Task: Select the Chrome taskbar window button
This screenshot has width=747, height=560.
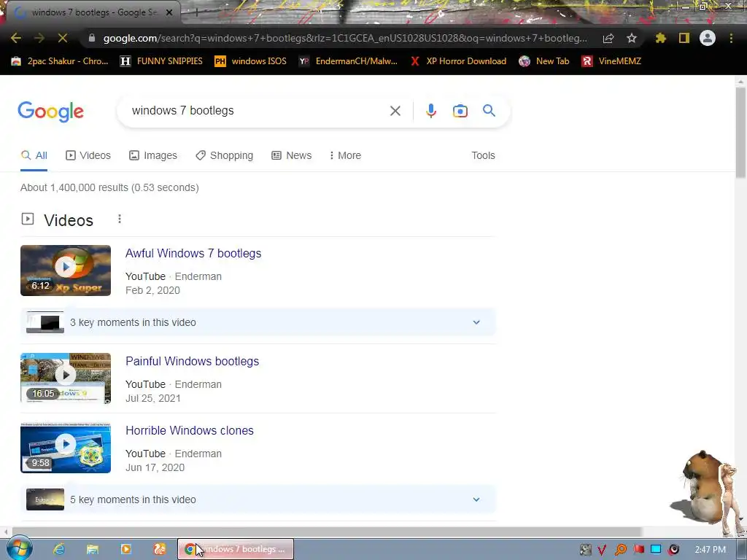Action: (236, 549)
